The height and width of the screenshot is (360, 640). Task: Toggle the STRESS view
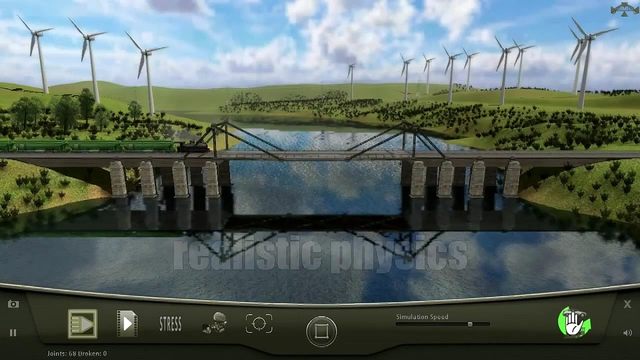(x=170, y=324)
